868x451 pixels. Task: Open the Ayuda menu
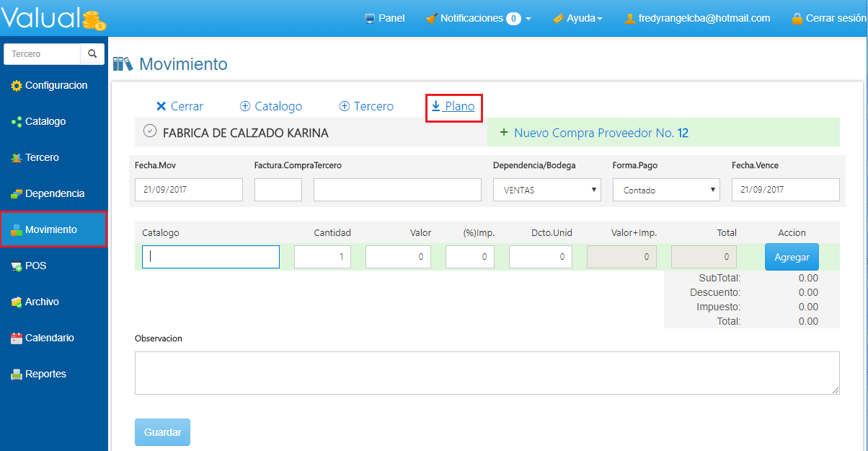(577, 19)
